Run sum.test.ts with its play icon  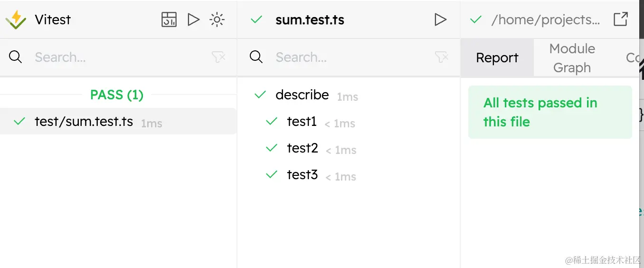(x=440, y=19)
